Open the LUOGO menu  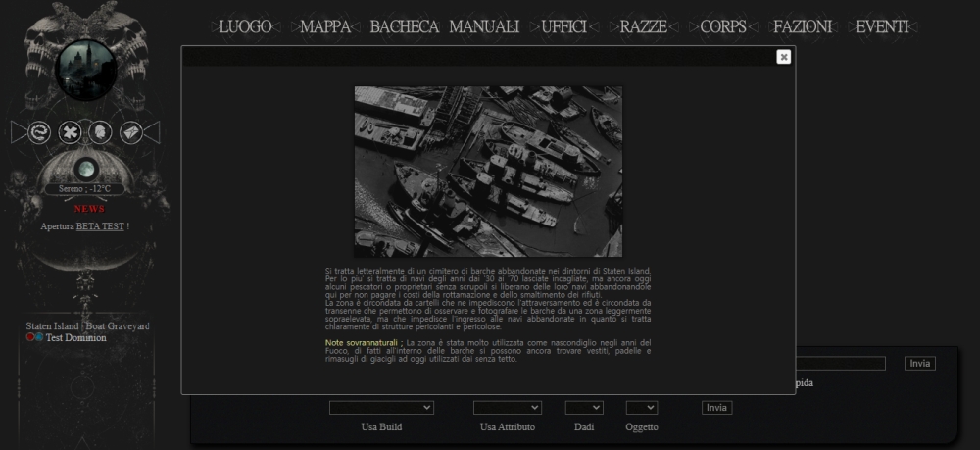(x=245, y=26)
